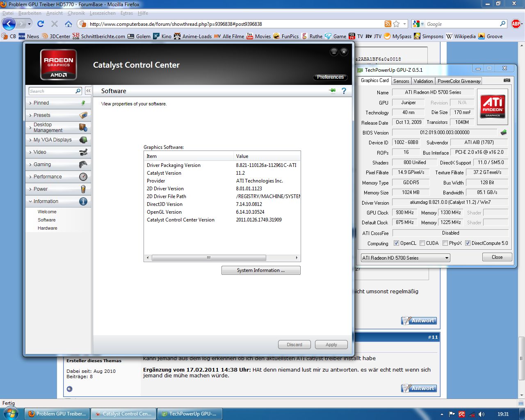Click the horizontal scrollbar of software list
The width and height of the screenshot is (525, 420).
tap(209, 258)
